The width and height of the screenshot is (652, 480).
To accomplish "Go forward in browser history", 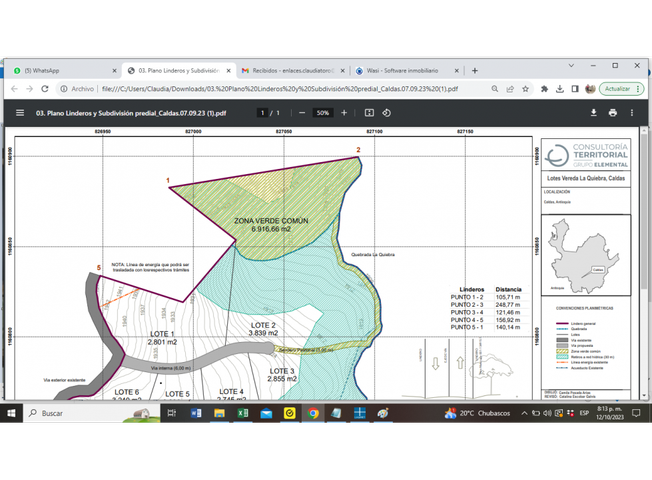I will point(30,89).
